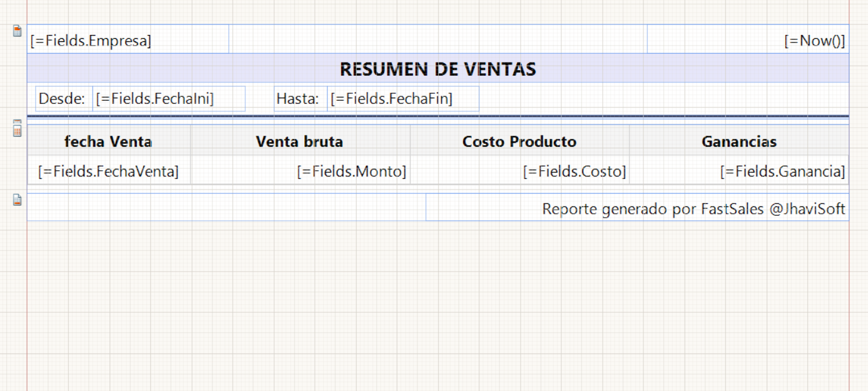Select the fecha Venta column header
The image size is (868, 391).
point(108,142)
